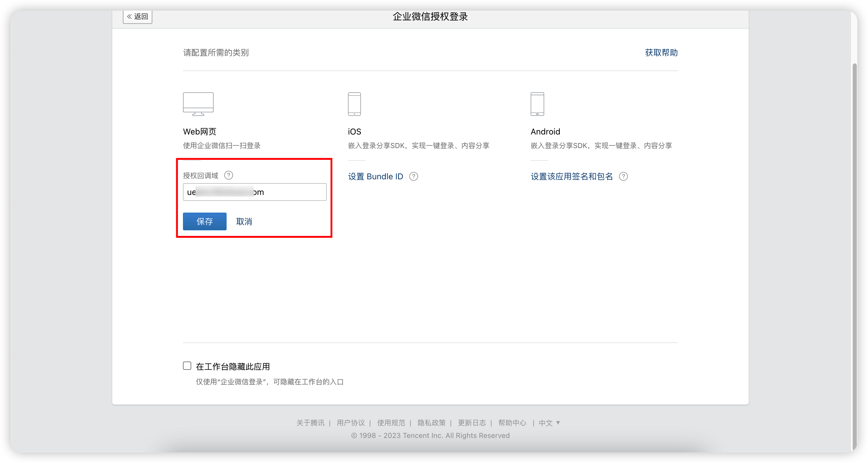The height and width of the screenshot is (463, 868).
Task: Click the page vertical scrollbar
Action: (854, 256)
